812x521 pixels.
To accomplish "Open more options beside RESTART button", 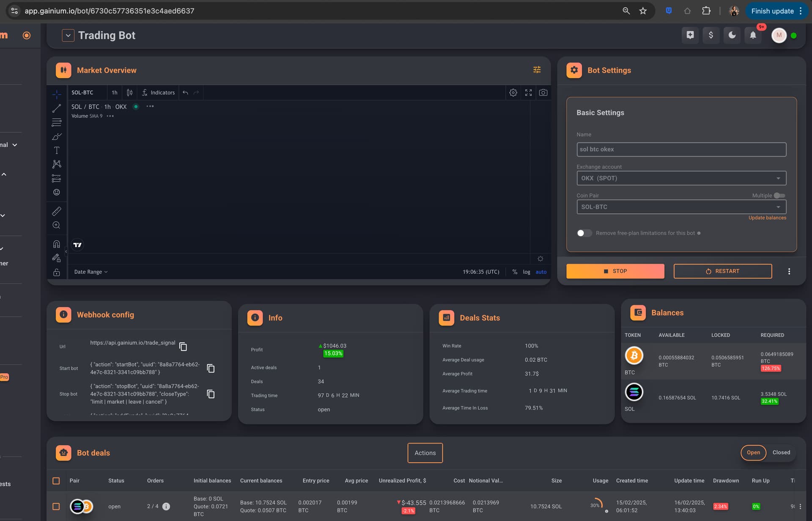I will point(789,271).
